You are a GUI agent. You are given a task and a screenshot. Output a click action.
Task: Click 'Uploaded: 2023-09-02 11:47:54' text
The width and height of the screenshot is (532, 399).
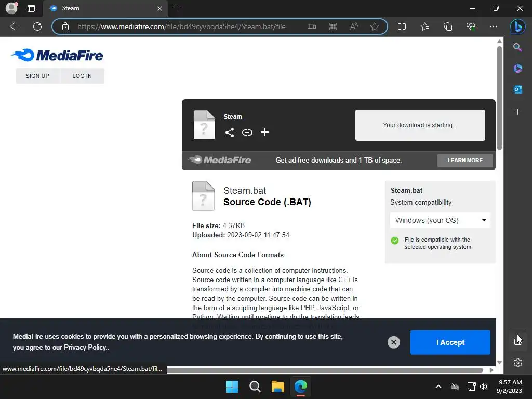(241, 235)
